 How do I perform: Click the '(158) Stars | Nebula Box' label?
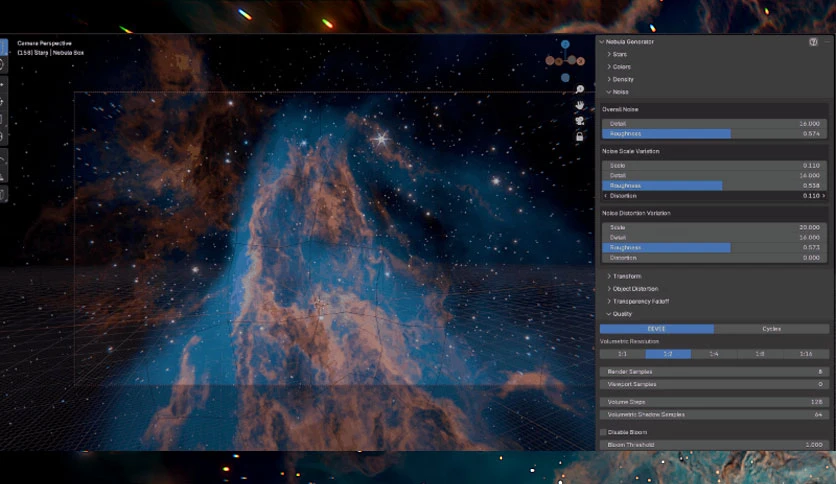[51, 53]
